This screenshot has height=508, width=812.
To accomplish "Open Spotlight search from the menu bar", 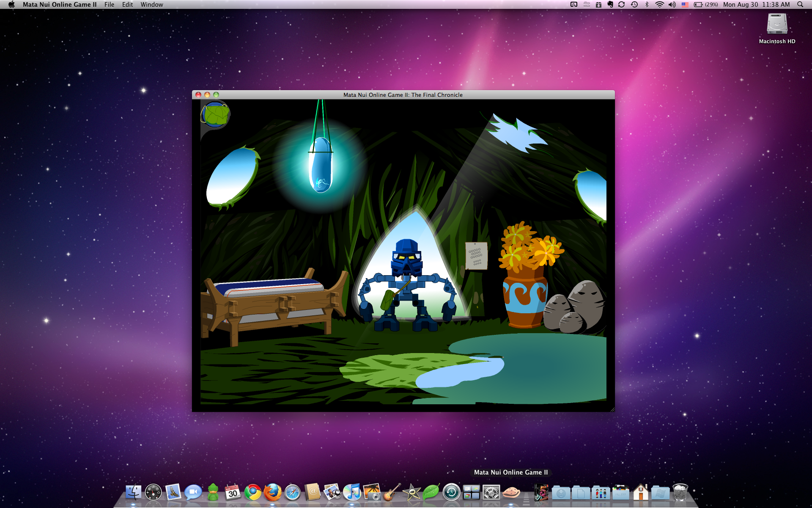I will (800, 5).
